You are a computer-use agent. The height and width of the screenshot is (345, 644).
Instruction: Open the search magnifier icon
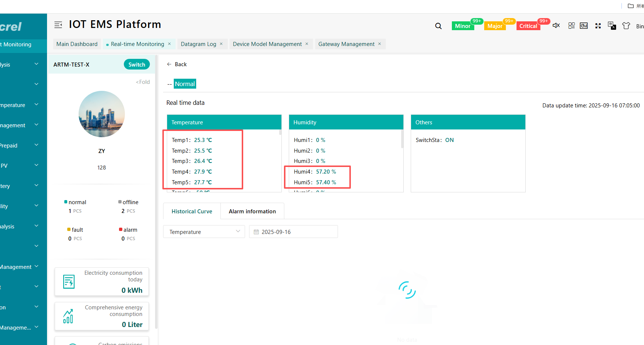coord(438,26)
